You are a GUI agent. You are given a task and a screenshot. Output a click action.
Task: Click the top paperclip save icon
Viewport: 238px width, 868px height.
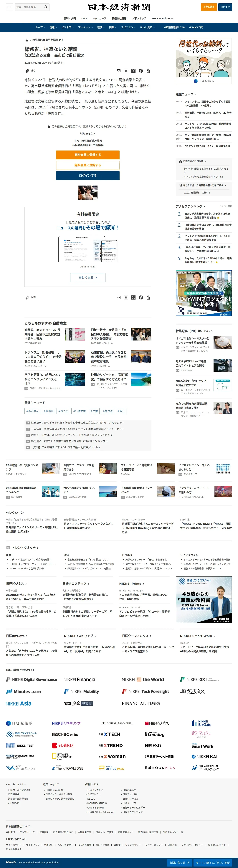(x=27, y=71)
